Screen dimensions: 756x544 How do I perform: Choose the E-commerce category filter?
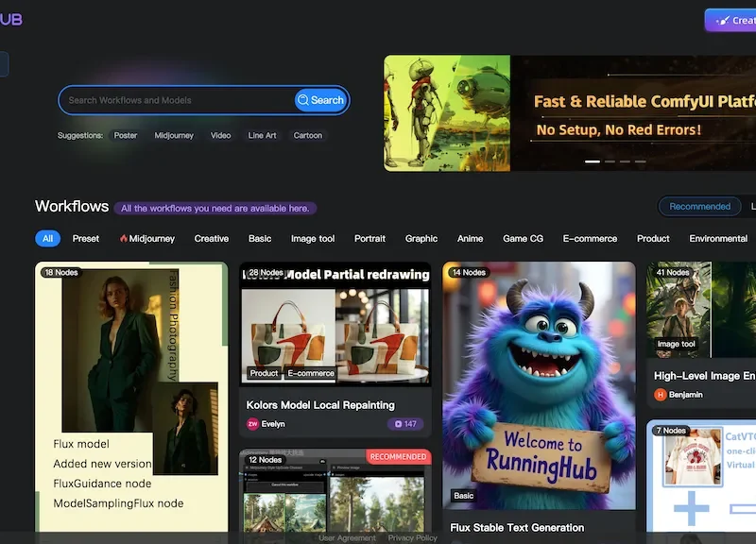click(x=590, y=239)
